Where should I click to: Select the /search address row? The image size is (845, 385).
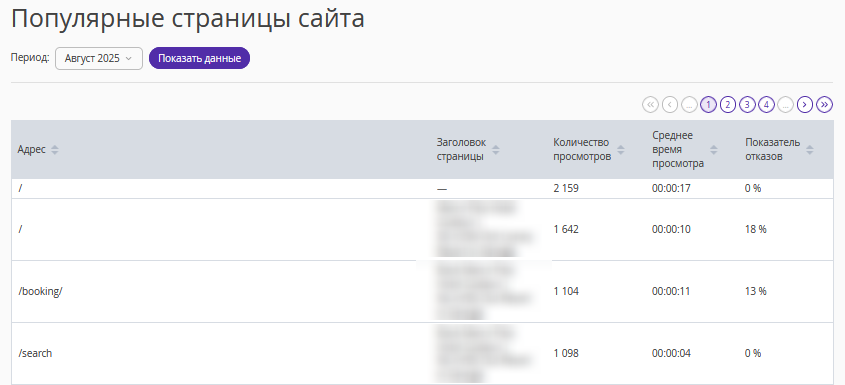[x=422, y=353]
